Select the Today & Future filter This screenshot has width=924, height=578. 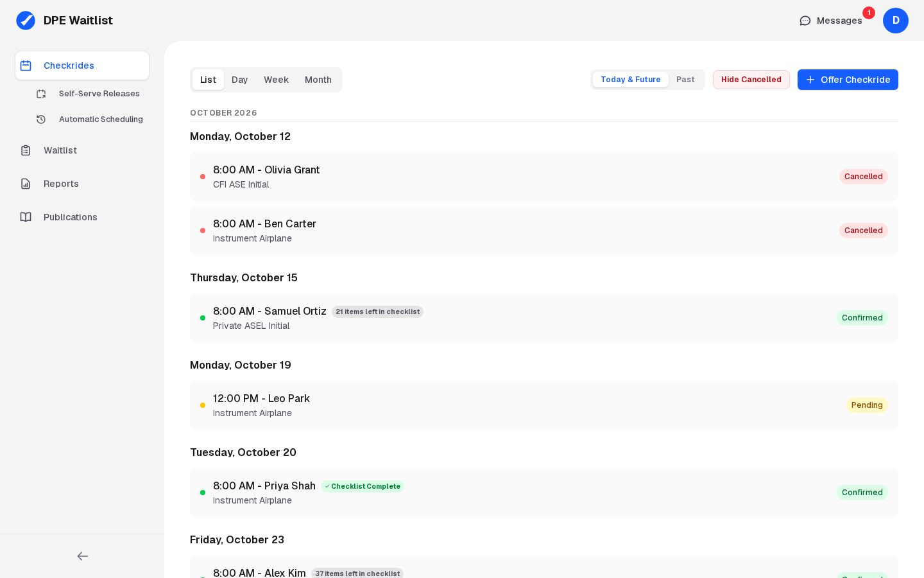(631, 80)
